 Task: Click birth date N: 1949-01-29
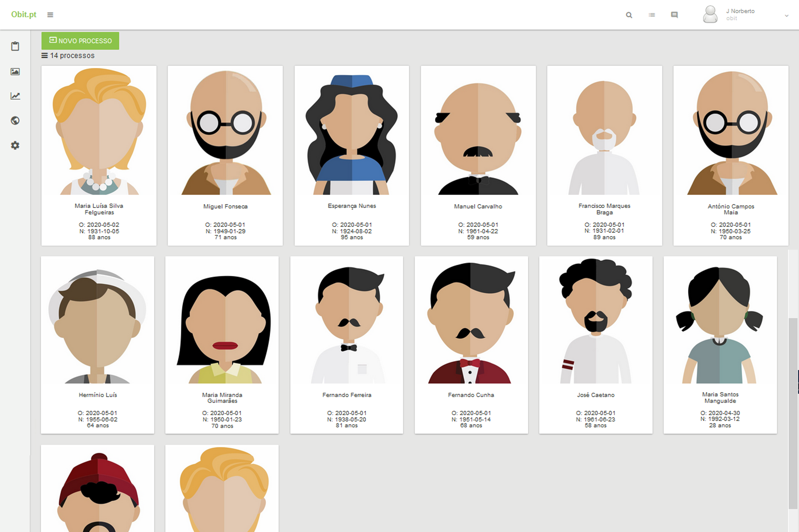pos(225,231)
